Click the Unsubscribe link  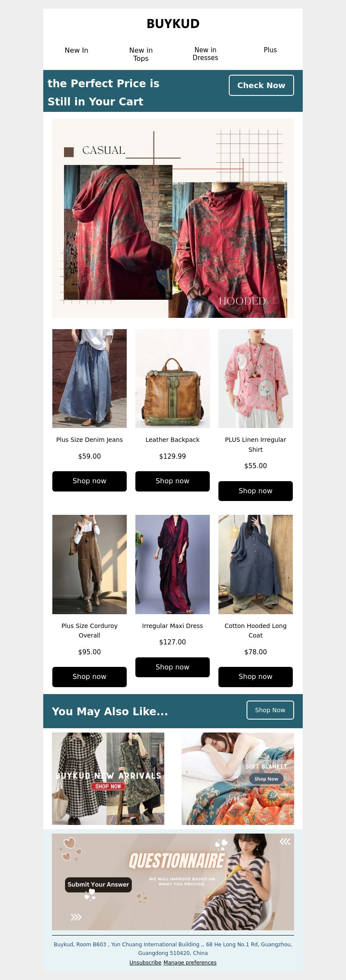coord(145,963)
